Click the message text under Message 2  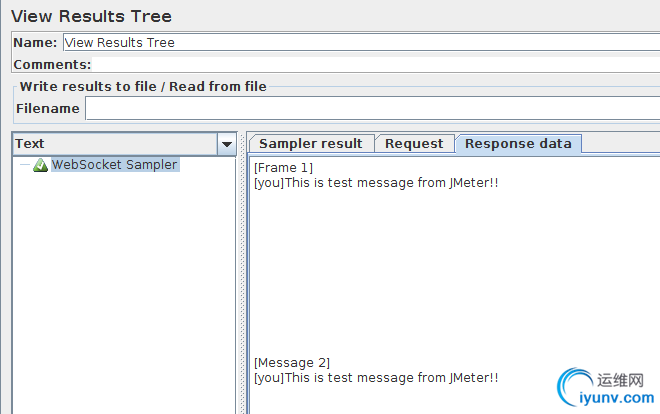pyautogui.click(x=376, y=377)
